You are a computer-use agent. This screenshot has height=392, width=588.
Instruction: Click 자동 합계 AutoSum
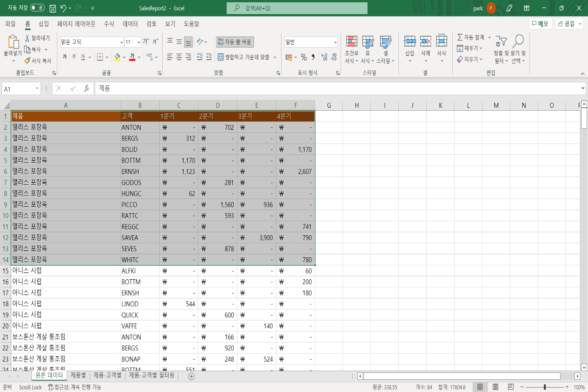point(471,38)
